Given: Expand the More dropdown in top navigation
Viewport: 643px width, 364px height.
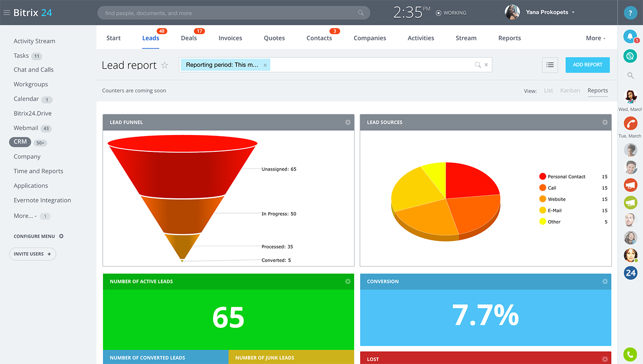Looking at the screenshot, I should click(595, 38).
